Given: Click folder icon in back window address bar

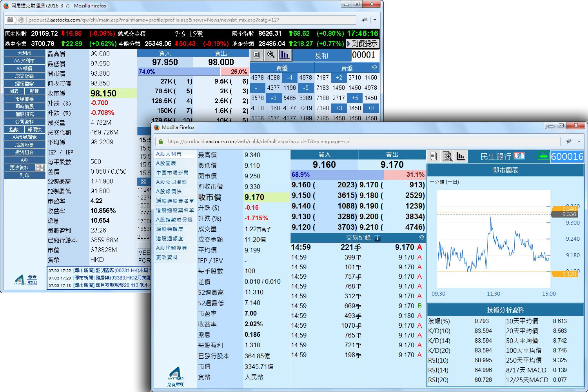Looking at the screenshot, I should pos(11,20).
